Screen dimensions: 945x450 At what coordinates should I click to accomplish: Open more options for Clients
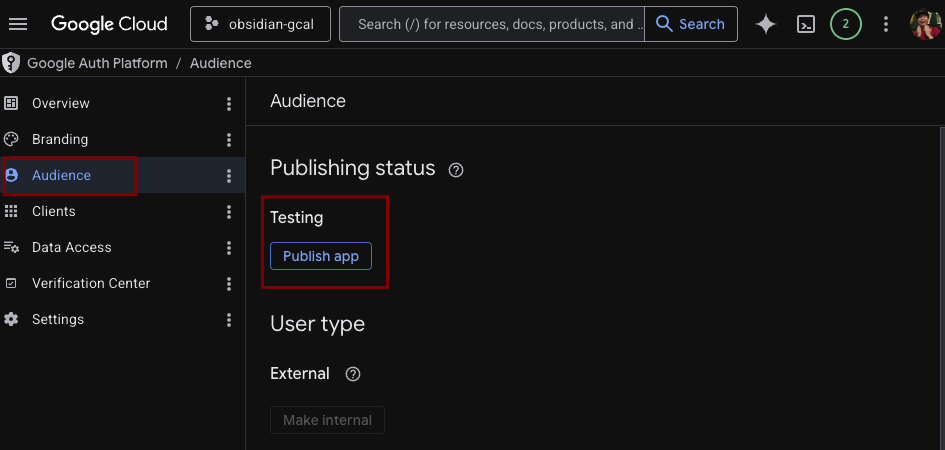tap(228, 211)
